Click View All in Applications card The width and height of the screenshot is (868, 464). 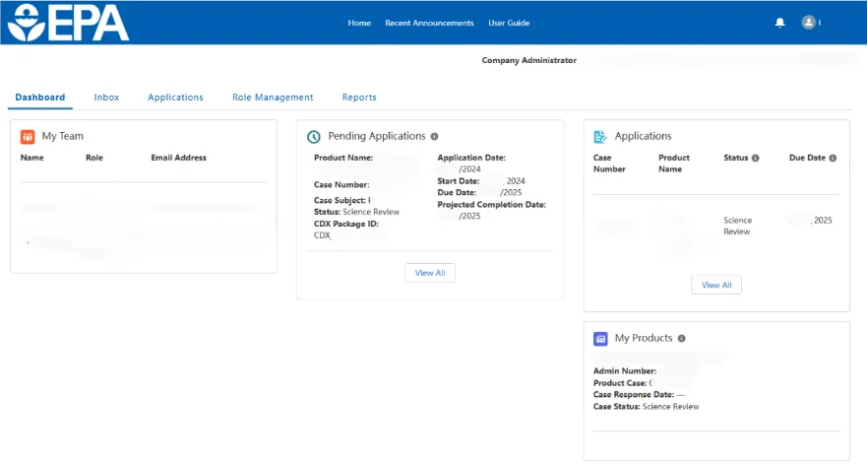pyautogui.click(x=716, y=285)
